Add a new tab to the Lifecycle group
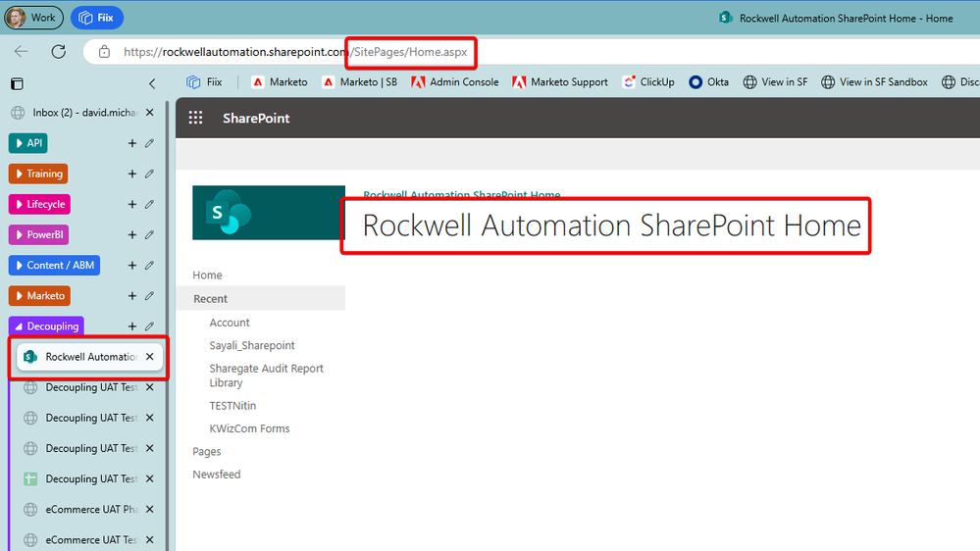 131,204
